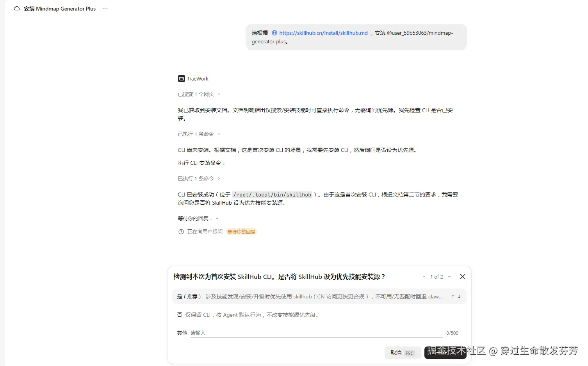The height and width of the screenshot is (366, 588).
Task: Click the orange '等待你的回复' status badge
Action: coord(241,232)
